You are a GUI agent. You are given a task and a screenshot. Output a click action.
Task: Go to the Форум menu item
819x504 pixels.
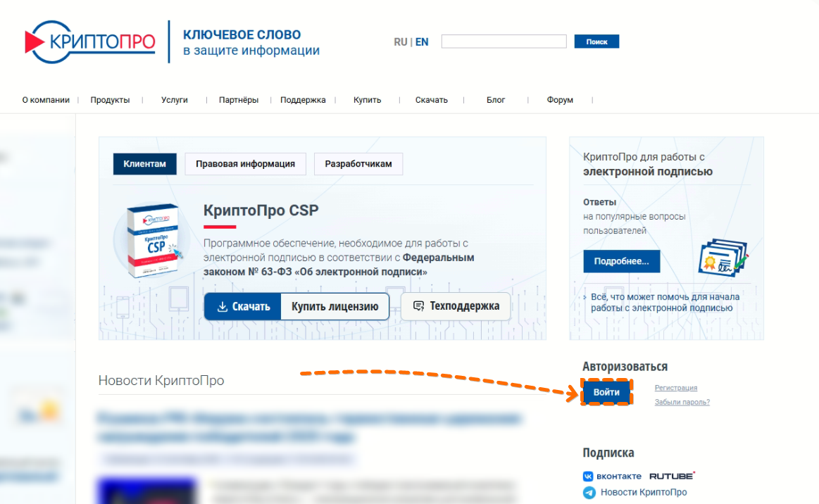coord(560,100)
